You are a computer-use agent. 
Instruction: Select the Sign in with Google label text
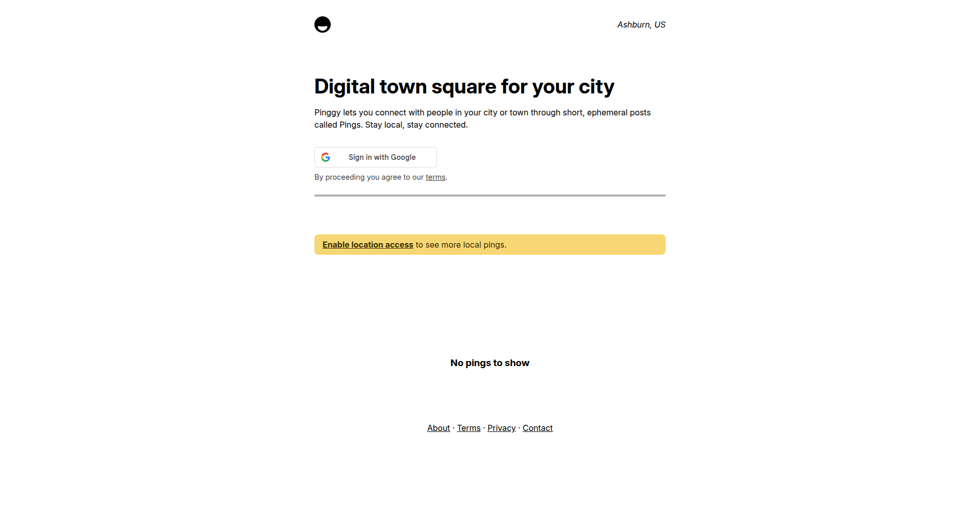click(x=382, y=157)
